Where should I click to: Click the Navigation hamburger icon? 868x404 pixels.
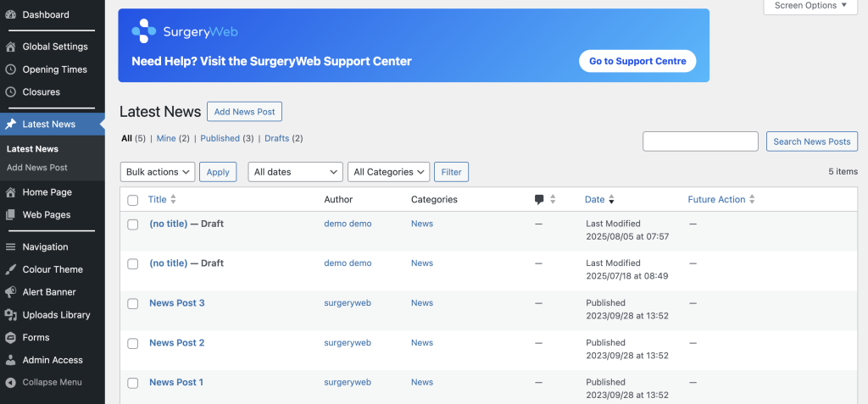[x=10, y=247]
